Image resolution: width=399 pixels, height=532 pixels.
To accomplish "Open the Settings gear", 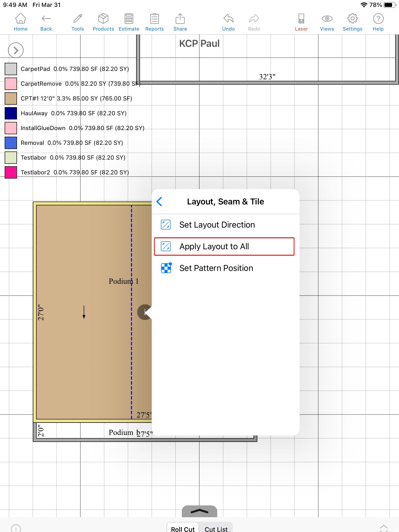I will (352, 22).
